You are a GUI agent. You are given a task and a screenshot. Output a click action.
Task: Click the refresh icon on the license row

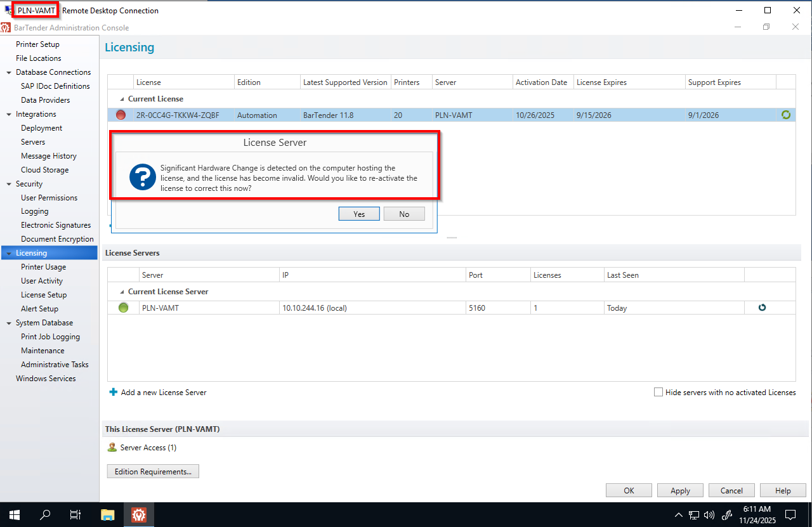click(x=786, y=115)
